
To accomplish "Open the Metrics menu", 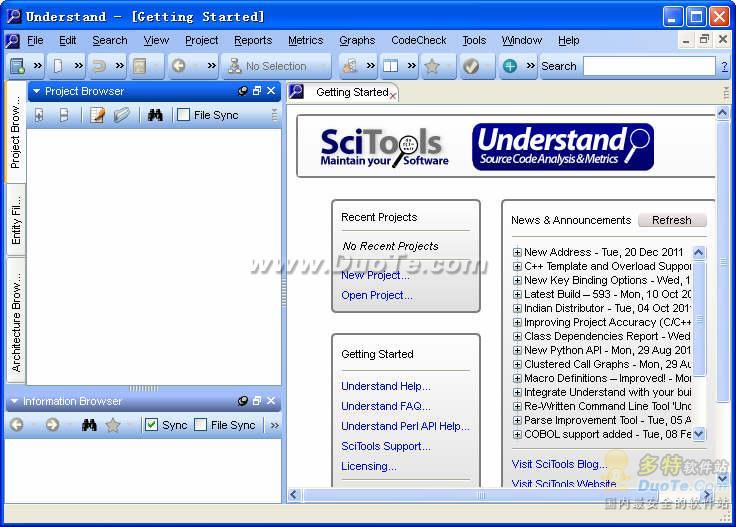I will coord(306,40).
